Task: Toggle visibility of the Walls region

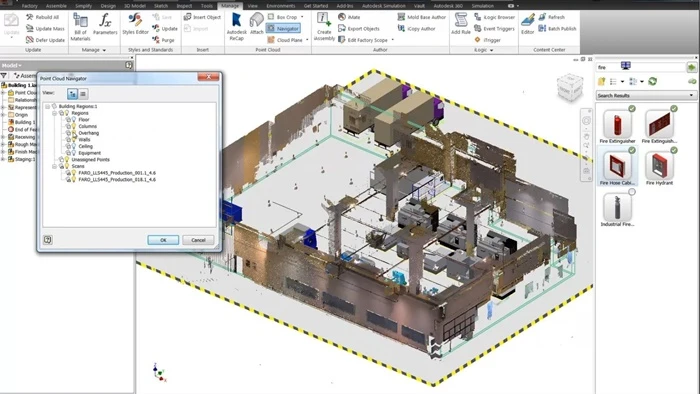Action: (x=74, y=140)
